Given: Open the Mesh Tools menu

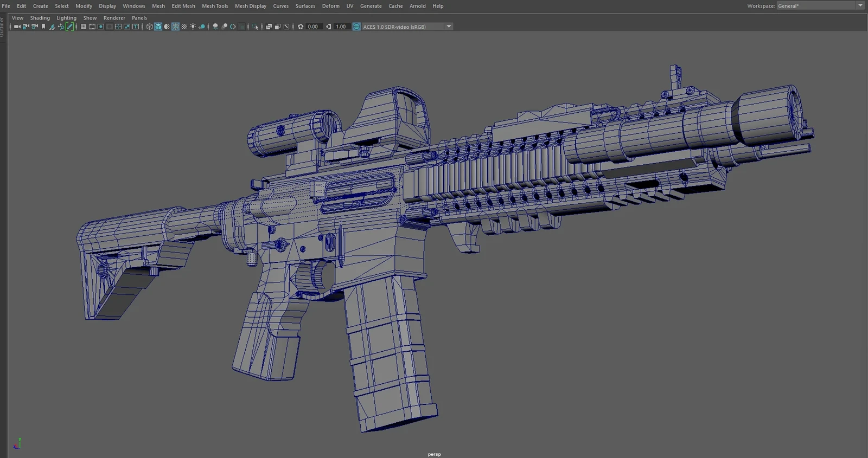Looking at the screenshot, I should click(x=215, y=6).
